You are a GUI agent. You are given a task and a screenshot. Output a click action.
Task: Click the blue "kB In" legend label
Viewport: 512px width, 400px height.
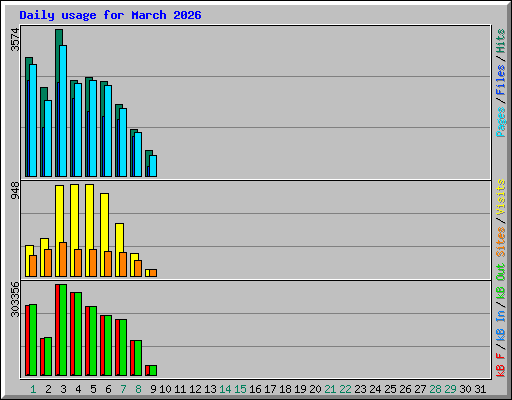(501, 327)
